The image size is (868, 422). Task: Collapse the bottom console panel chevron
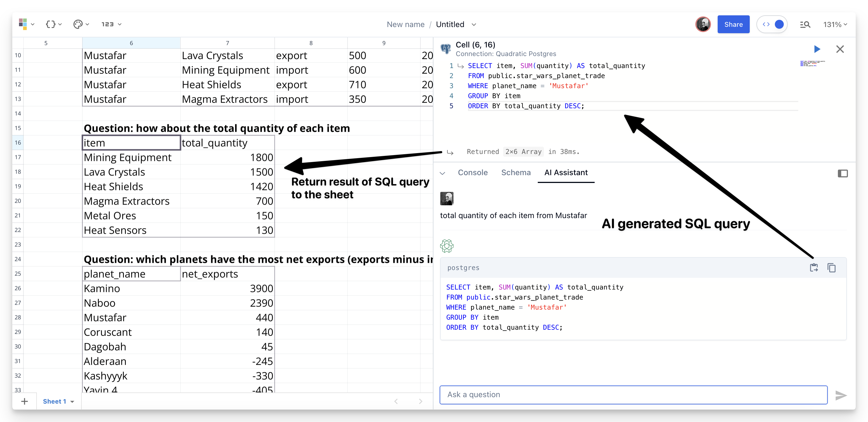tap(442, 173)
